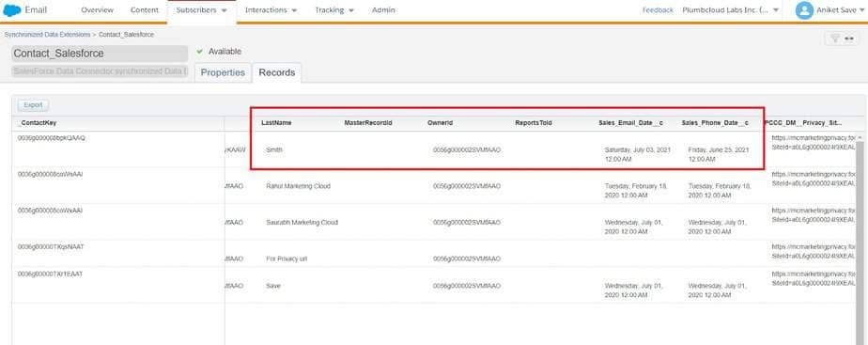Screen dimensions: 868x345
Task: Open the Content menu item
Action: click(145, 10)
